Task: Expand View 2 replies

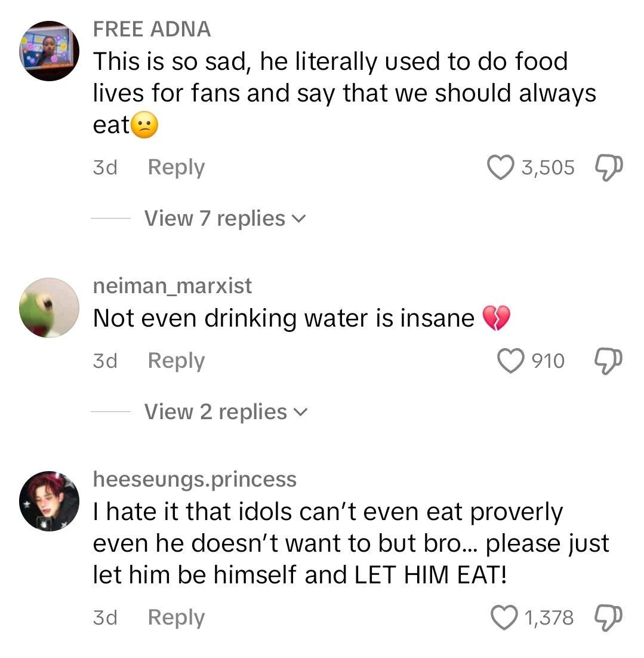Action: pos(225,412)
